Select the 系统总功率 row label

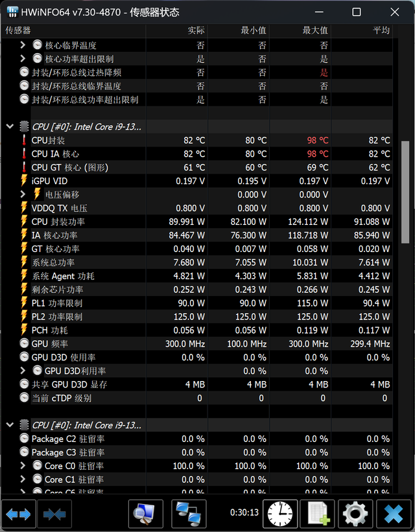[53, 262]
